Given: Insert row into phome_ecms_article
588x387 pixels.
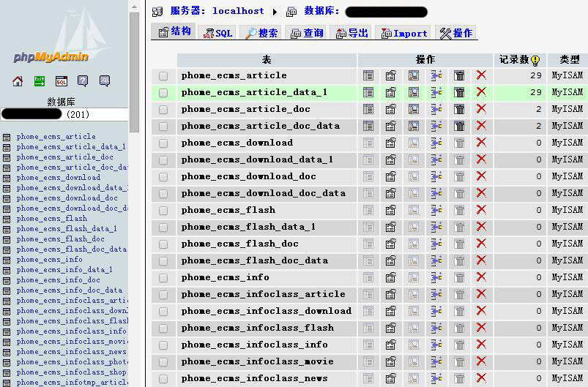Looking at the screenshot, I should click(436, 75).
